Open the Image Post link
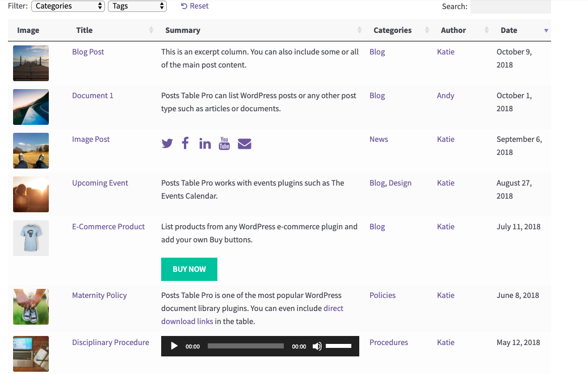The width and height of the screenshot is (588, 374). coord(91,139)
